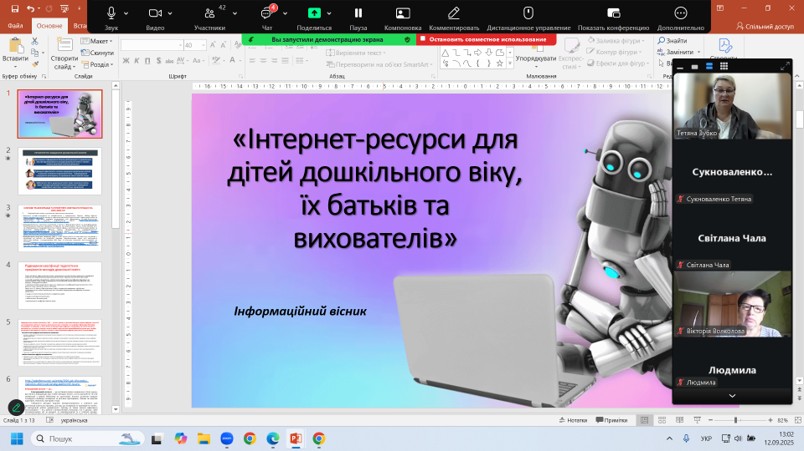
Task: Open PowerPoint from Windows taskbar
Action: tap(295, 439)
